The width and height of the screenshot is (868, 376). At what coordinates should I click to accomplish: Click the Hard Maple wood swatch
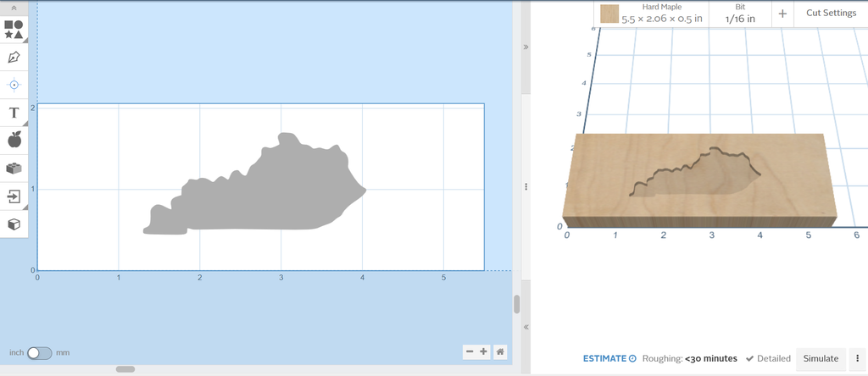click(609, 14)
